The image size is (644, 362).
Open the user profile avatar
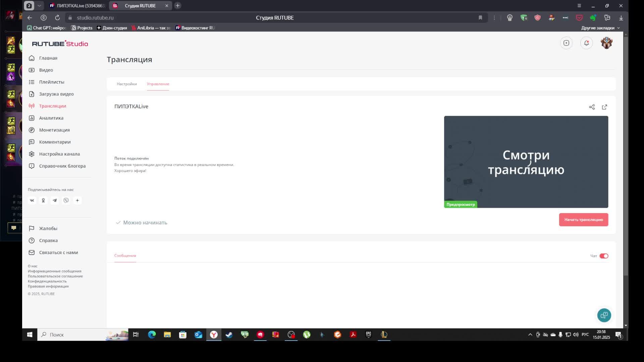(606, 43)
